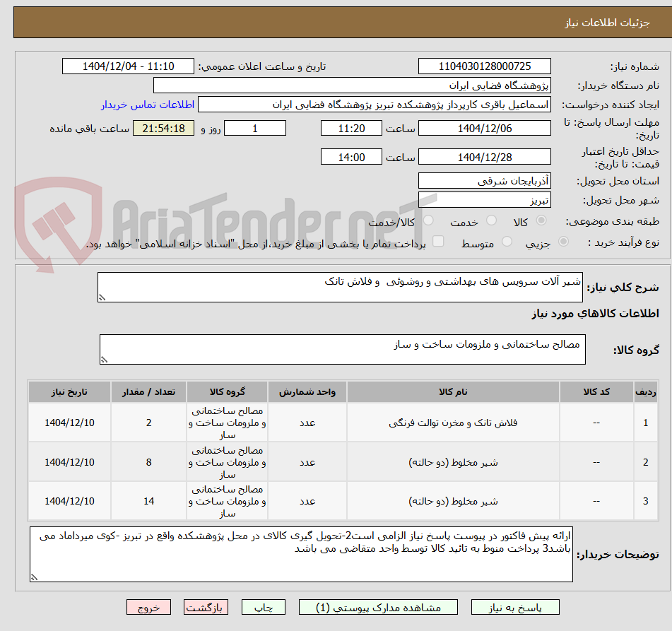Click the 'کد کالا' column header
The image size is (672, 631).
point(596,391)
